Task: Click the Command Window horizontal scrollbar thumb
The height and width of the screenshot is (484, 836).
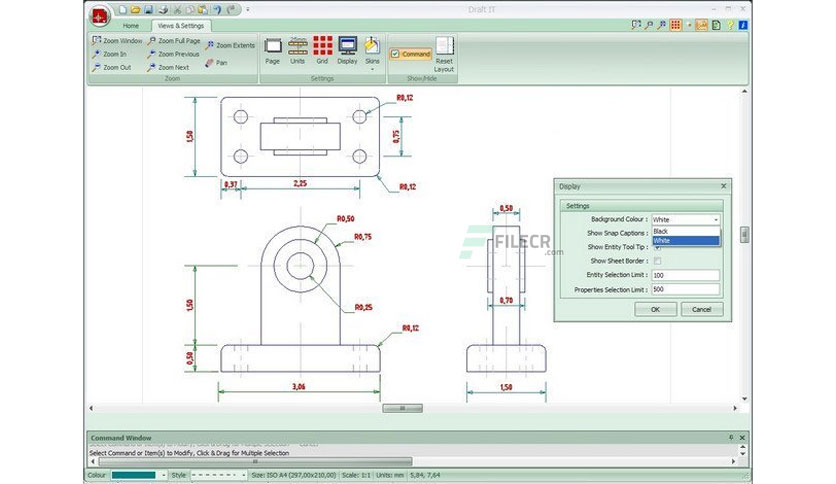Action: [255, 462]
